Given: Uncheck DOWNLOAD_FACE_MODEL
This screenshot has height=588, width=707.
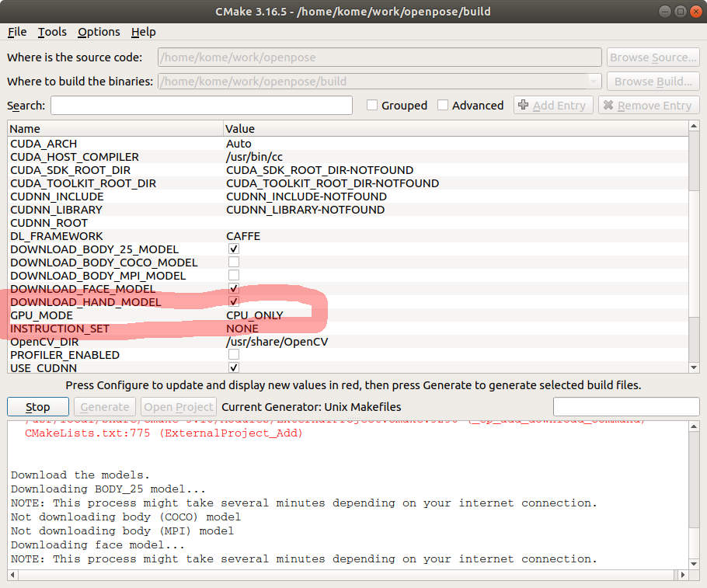Looking at the screenshot, I should [233, 288].
